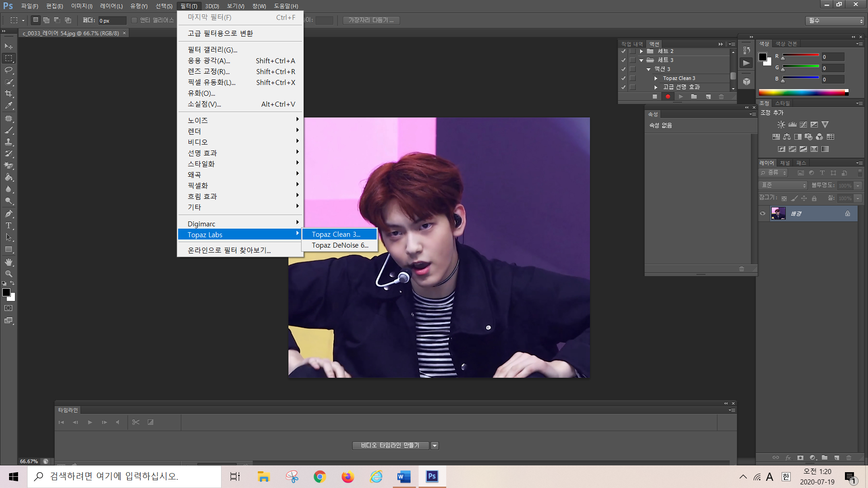Screen dimensions: 868x488
Task: Open Chrome from the Windows taskbar
Action: click(320, 477)
